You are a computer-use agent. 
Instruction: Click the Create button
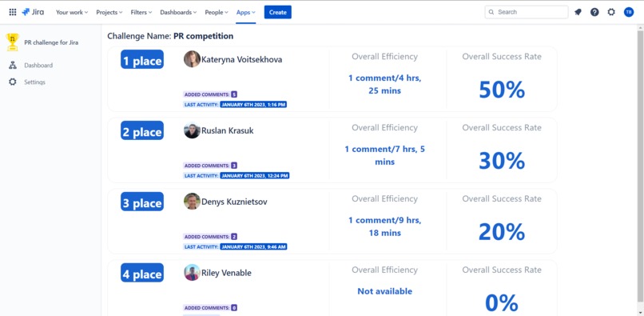[x=277, y=12]
